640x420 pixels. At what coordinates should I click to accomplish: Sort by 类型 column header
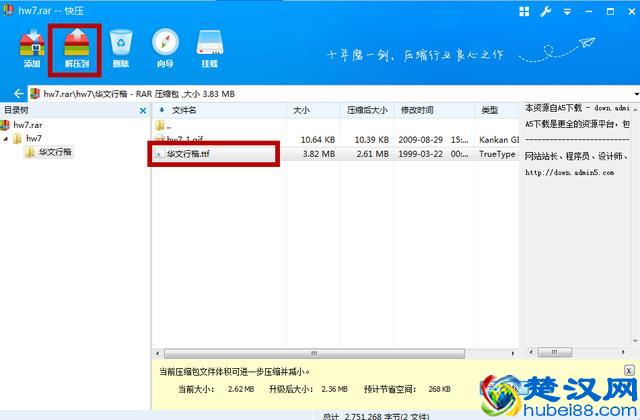(489, 110)
